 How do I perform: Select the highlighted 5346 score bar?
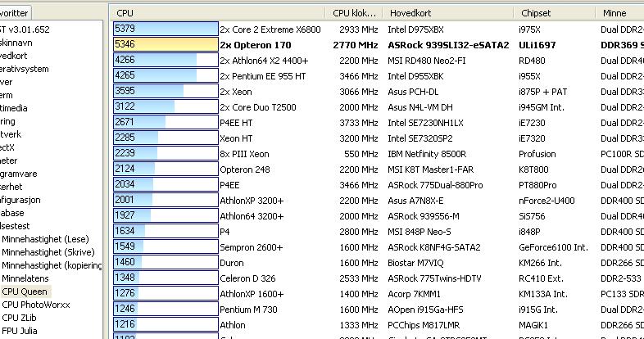166,44
